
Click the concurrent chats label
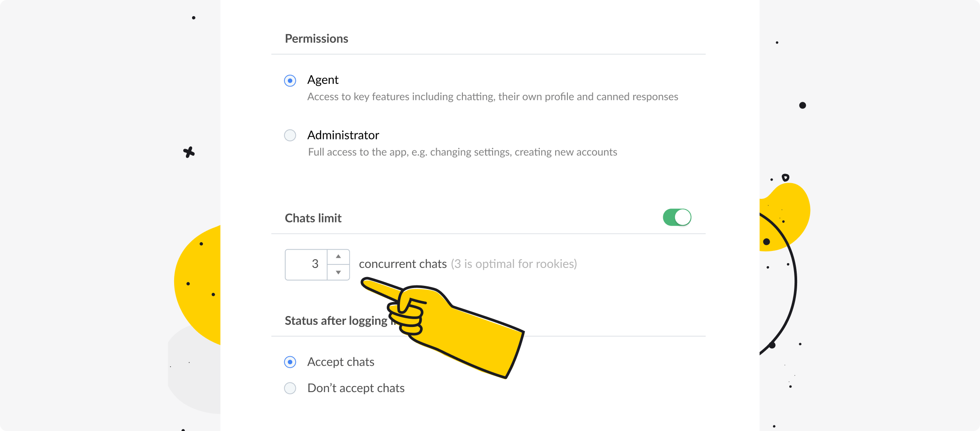[x=402, y=264]
